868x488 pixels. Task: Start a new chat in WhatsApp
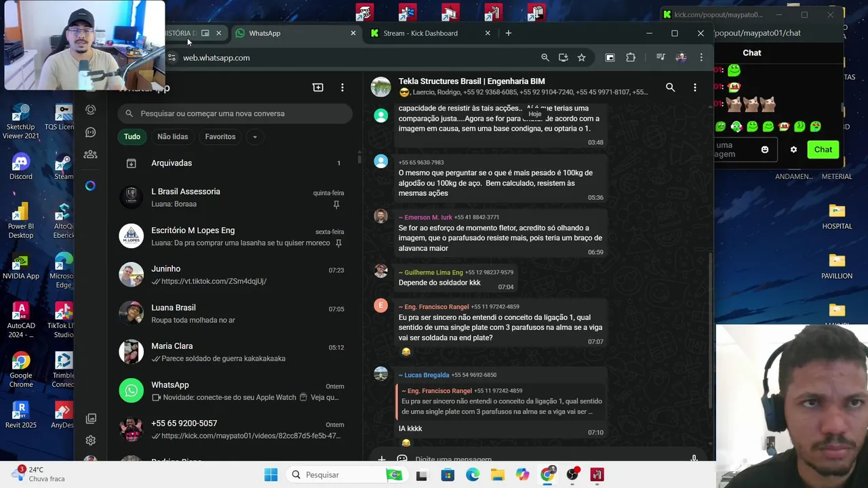[x=318, y=87]
